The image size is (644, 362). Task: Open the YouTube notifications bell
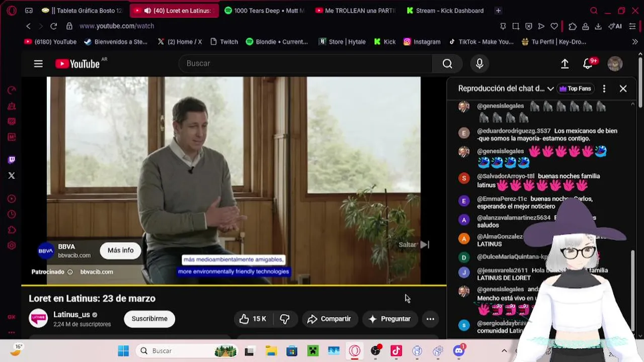pos(587,63)
